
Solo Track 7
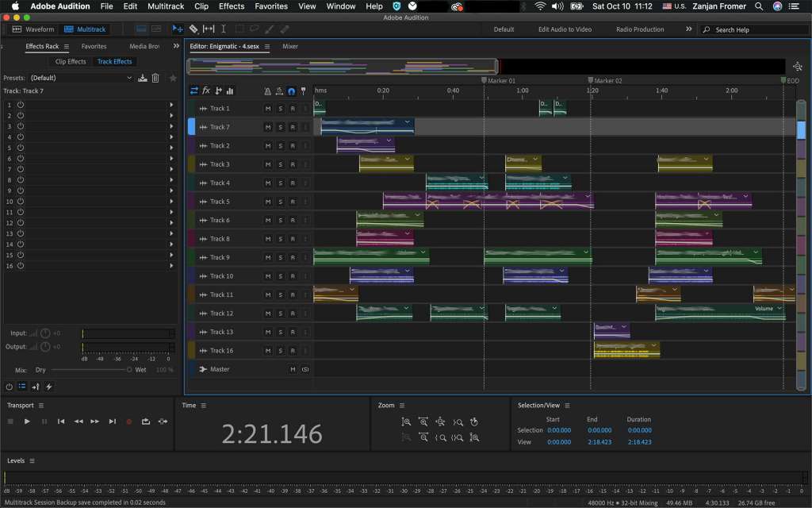coord(280,127)
